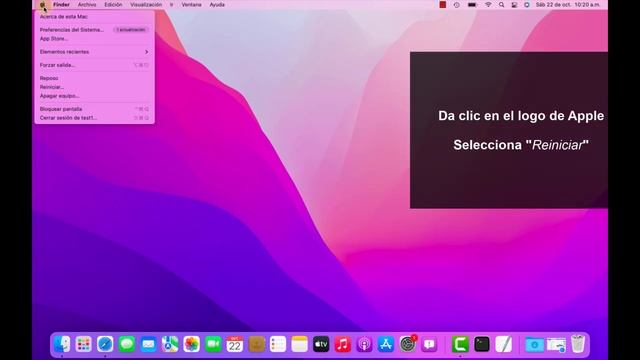Open the Downloads folder in the Dock
The height and width of the screenshot is (360, 640).
point(534,344)
